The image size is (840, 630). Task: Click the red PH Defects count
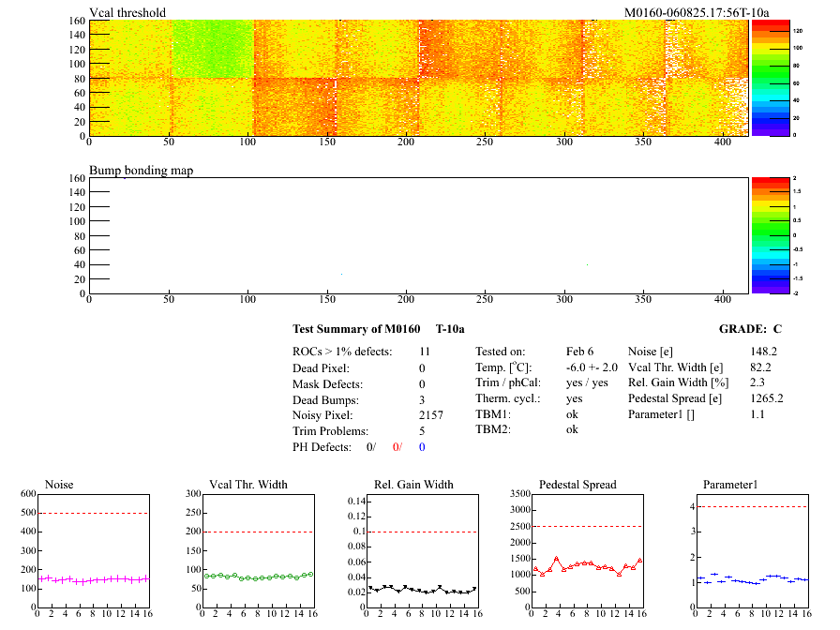pyautogui.click(x=396, y=447)
